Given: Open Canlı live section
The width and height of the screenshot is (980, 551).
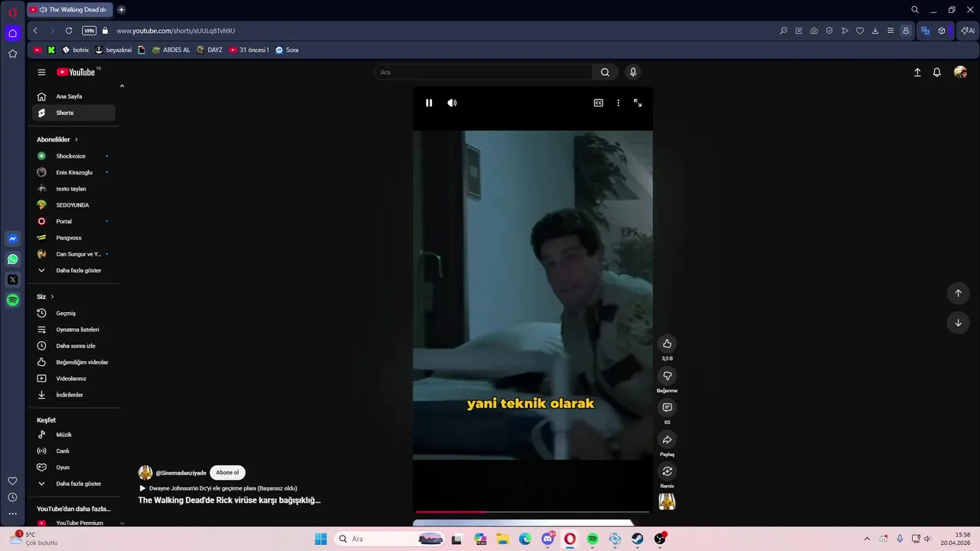Looking at the screenshot, I should click(x=73, y=451).
